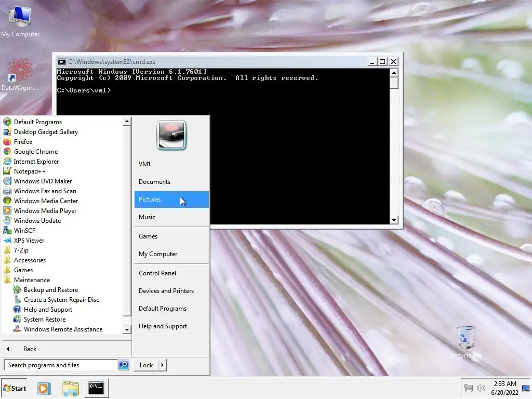532x399 pixels.
Task: Open Firefox from the programs list
Action: pos(18,141)
